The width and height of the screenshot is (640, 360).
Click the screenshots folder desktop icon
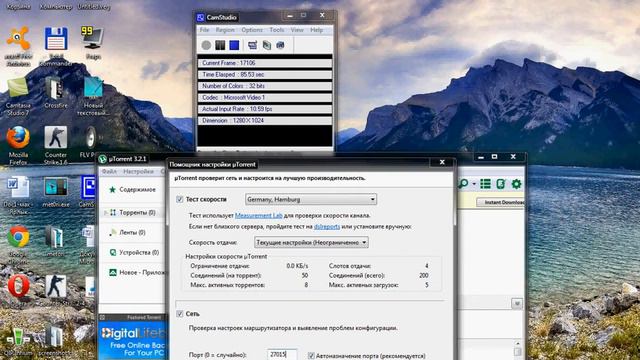pos(54,340)
